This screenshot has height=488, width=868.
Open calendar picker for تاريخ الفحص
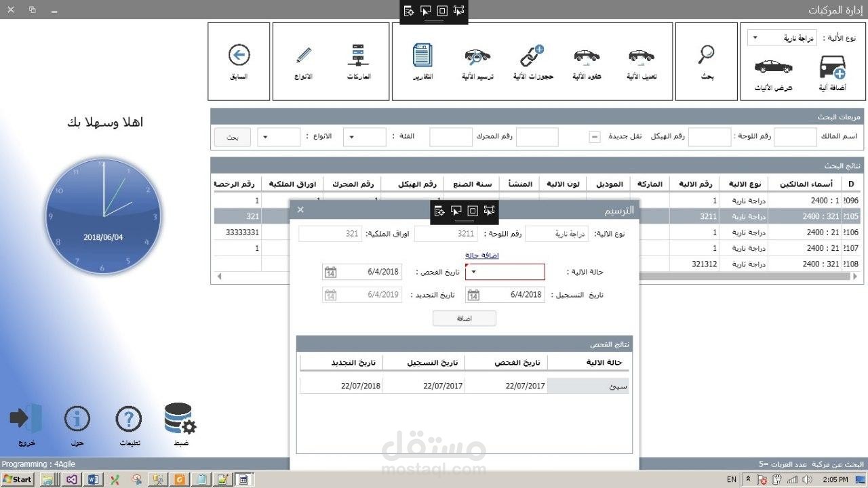(330, 272)
